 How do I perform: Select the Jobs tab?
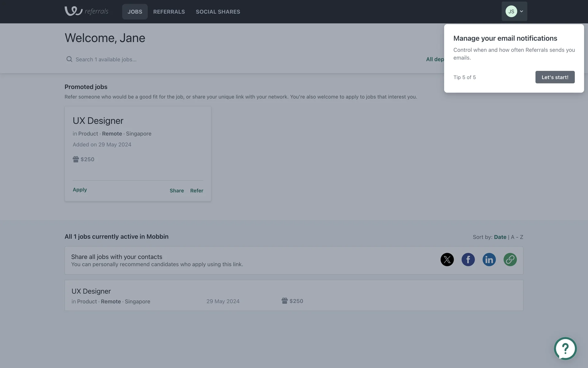point(135,12)
